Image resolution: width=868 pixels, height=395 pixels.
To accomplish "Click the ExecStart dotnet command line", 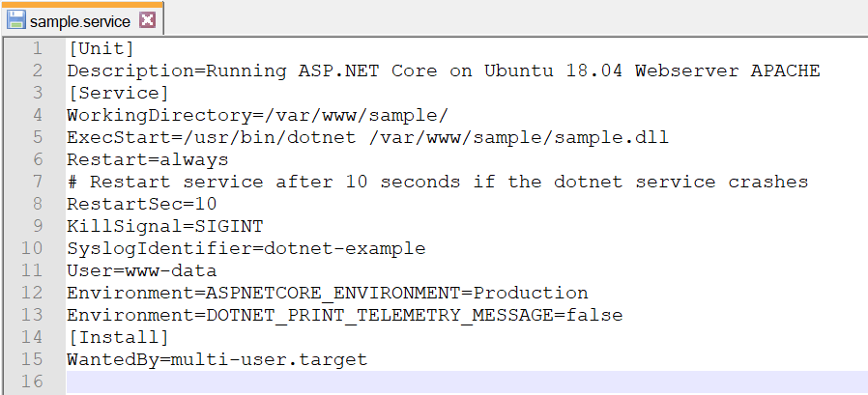I will [x=367, y=137].
